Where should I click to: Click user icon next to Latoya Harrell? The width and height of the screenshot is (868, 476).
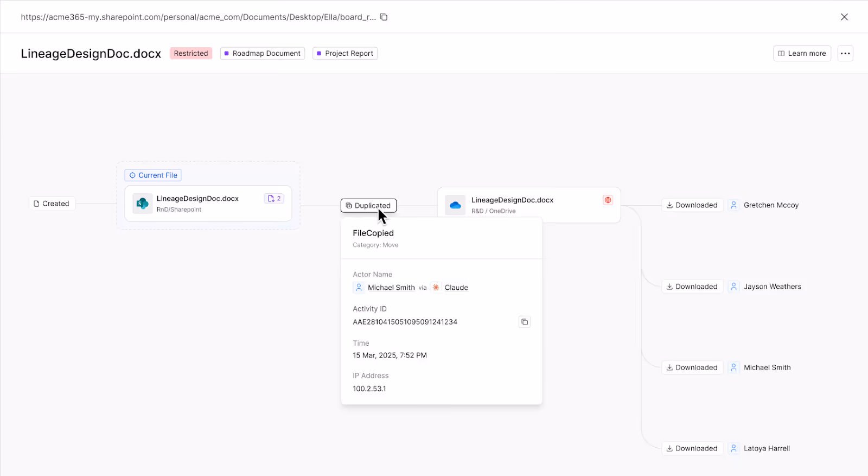733,448
